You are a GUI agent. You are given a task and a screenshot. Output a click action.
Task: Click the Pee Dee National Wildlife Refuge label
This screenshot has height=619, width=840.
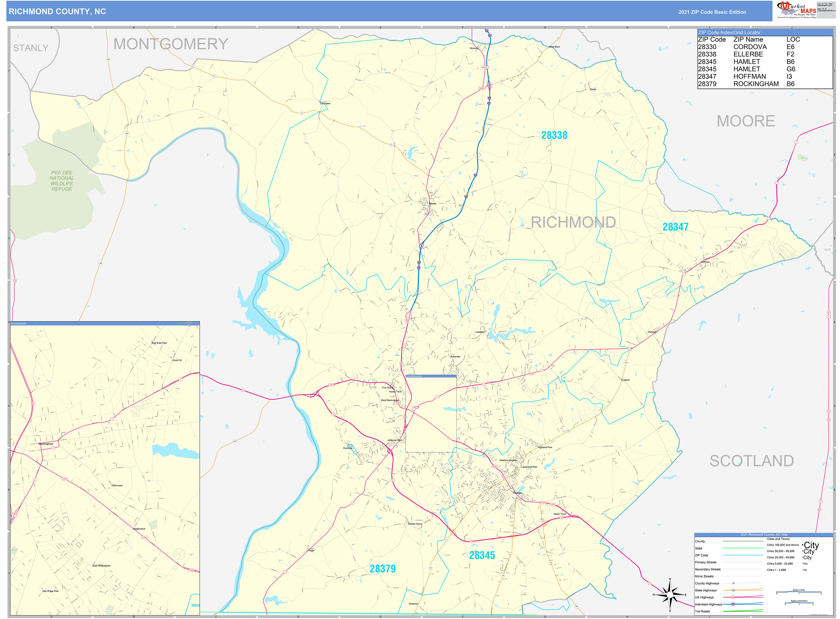point(62,181)
